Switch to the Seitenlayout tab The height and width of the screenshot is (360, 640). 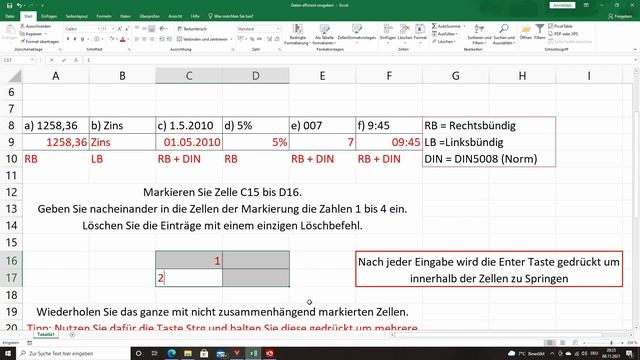77,16
